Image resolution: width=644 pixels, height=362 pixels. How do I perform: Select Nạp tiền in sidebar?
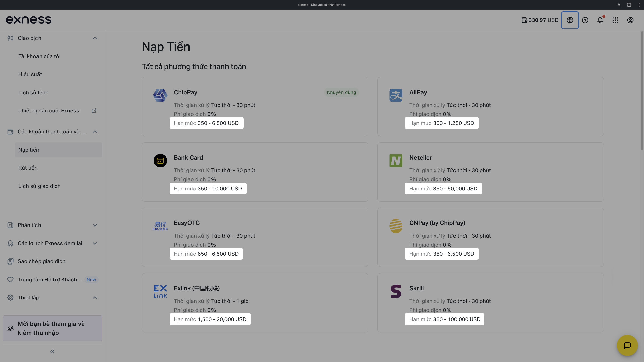tap(58, 150)
